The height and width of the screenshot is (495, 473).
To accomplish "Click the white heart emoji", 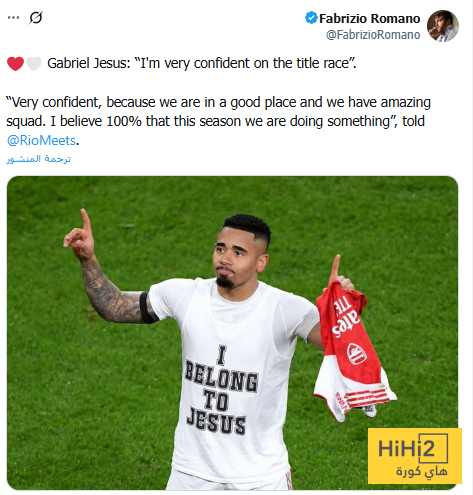I will point(34,63).
